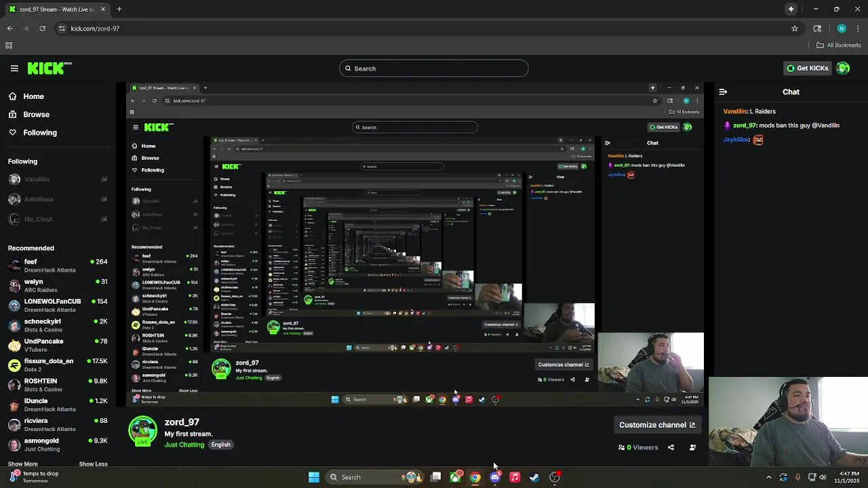Screen dimensions: 868x488
Task: Open site information icon in the address bar
Action: pos(62,28)
